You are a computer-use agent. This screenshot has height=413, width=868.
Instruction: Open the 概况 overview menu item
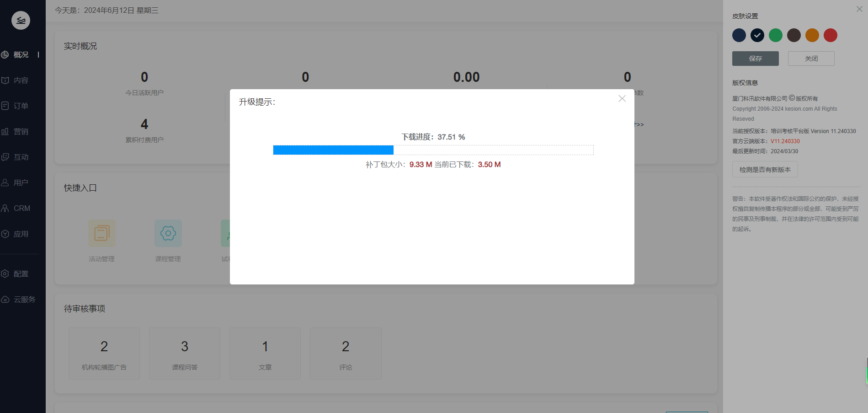21,54
